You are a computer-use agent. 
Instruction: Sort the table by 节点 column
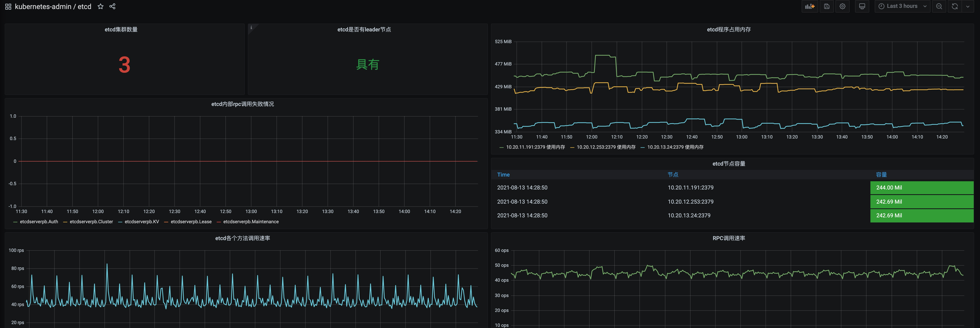(x=673, y=174)
